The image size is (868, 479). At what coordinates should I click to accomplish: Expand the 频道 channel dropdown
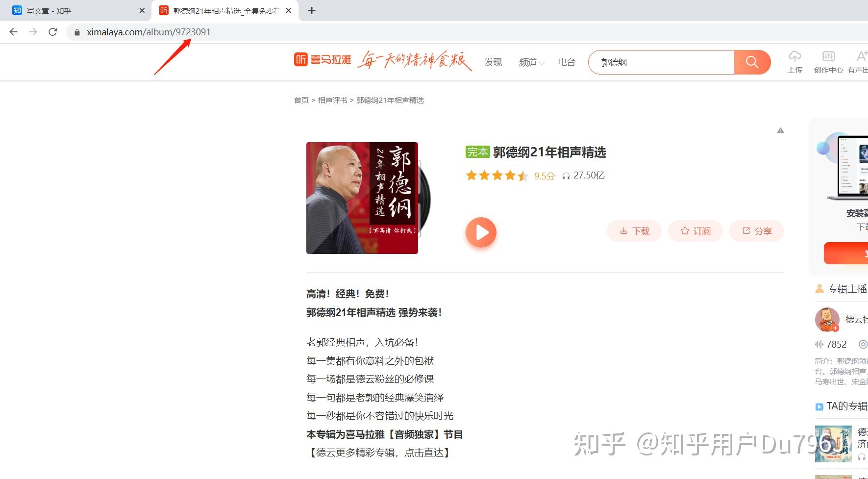point(531,62)
